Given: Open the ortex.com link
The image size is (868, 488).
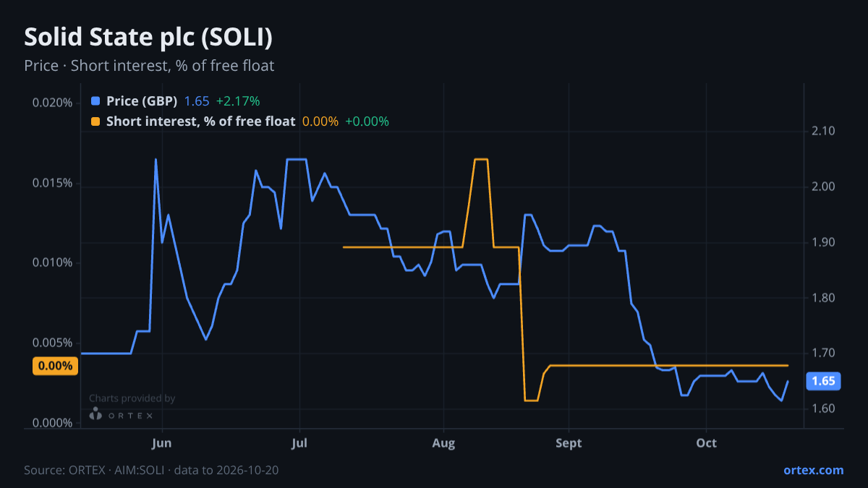Looking at the screenshot, I should tap(814, 470).
